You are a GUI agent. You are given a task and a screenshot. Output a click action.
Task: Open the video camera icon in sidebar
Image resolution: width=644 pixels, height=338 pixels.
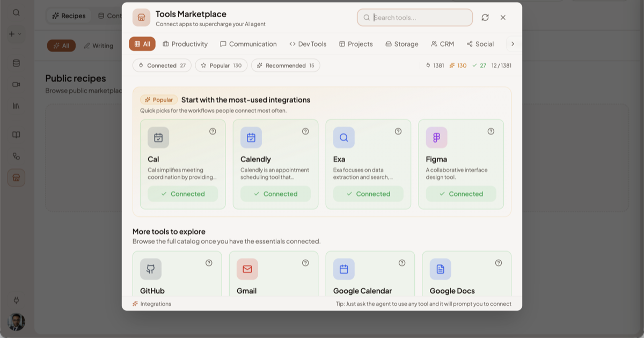(16, 84)
